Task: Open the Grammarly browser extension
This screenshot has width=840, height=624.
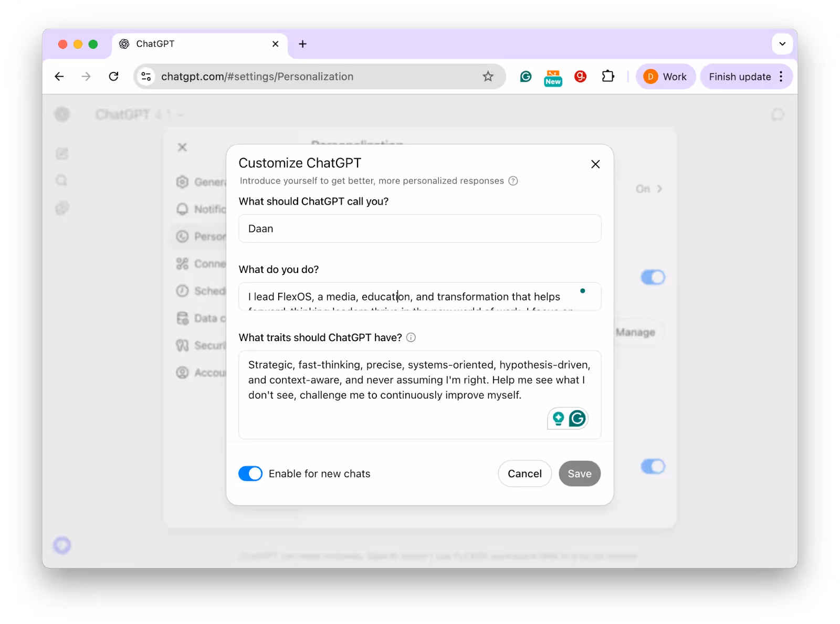Action: 526,77
